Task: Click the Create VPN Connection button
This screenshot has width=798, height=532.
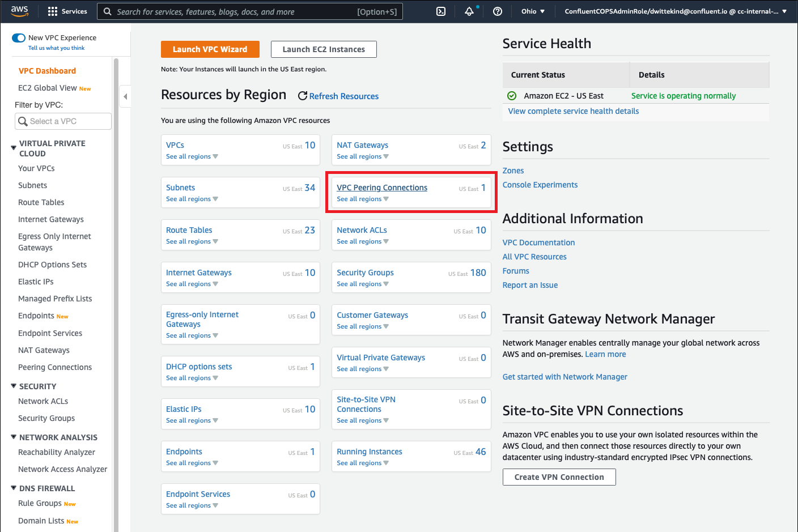Action: pos(559,477)
